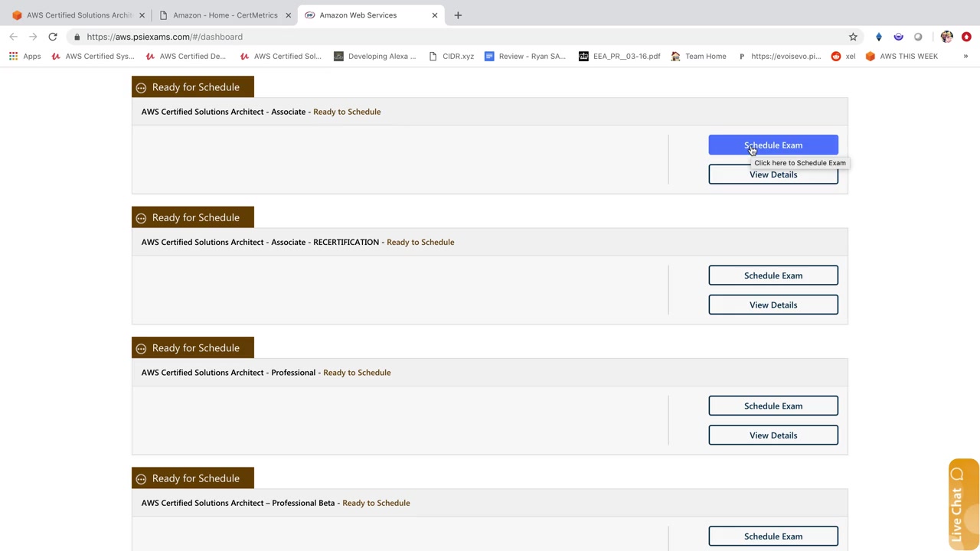Screen dimensions: 980x551
Task: Select the Amazon Web Services tab
Action: (371, 15)
